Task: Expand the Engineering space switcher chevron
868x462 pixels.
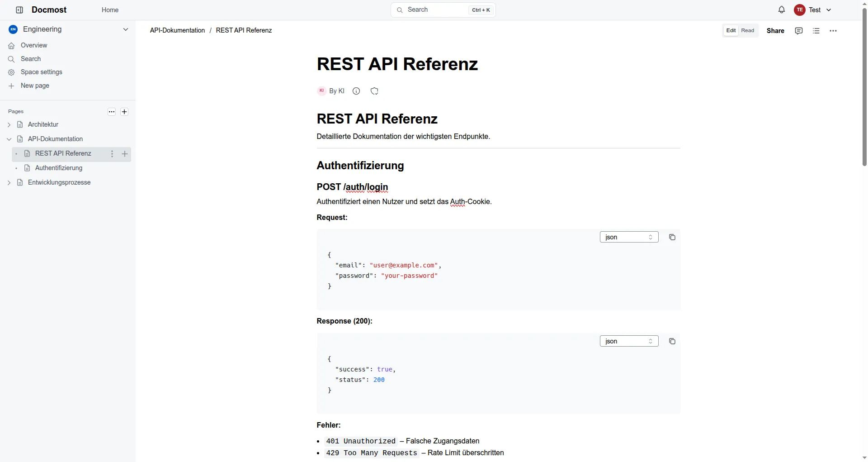Action: (126, 29)
